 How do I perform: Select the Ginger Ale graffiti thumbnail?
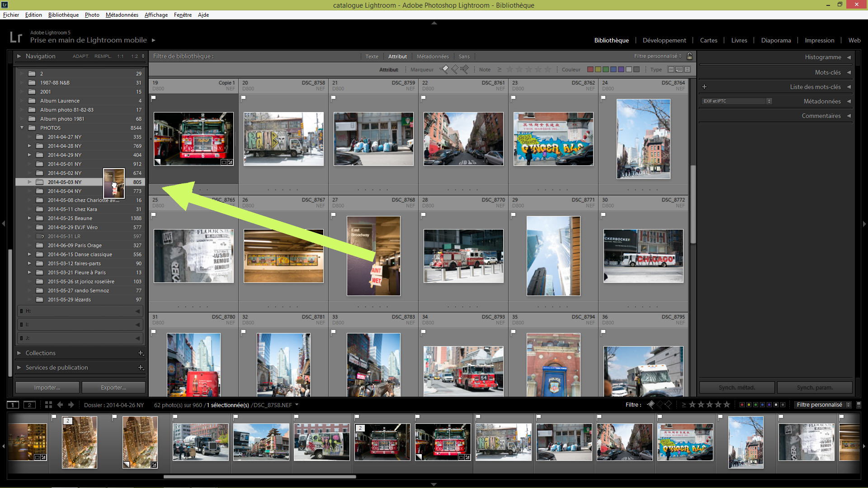pos(553,139)
